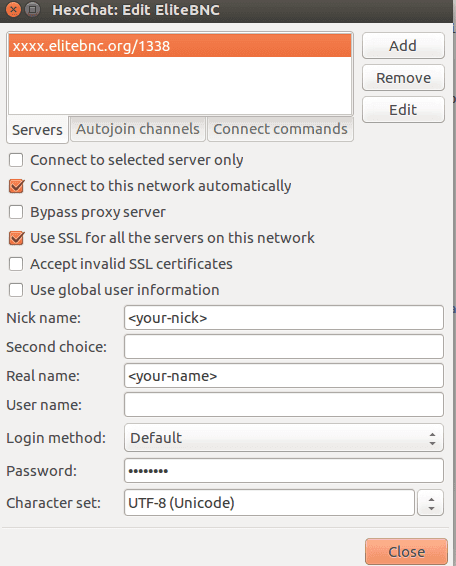
Task: Click the Remove server button
Action: coord(403,78)
